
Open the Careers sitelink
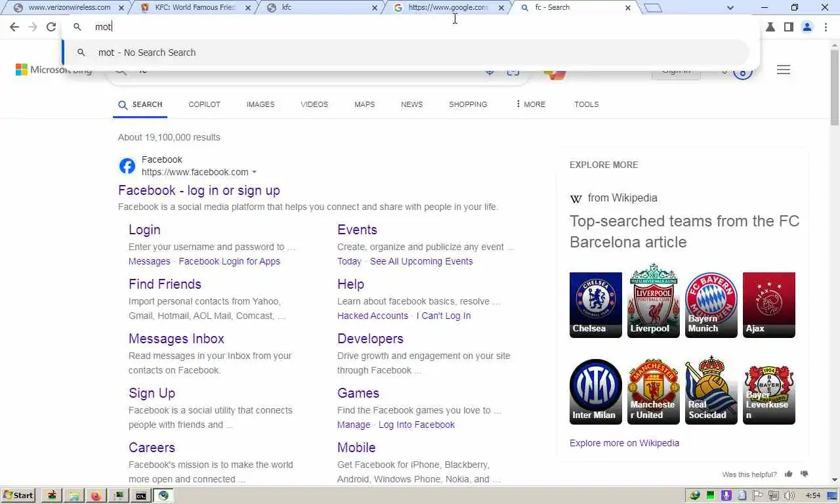tap(152, 448)
